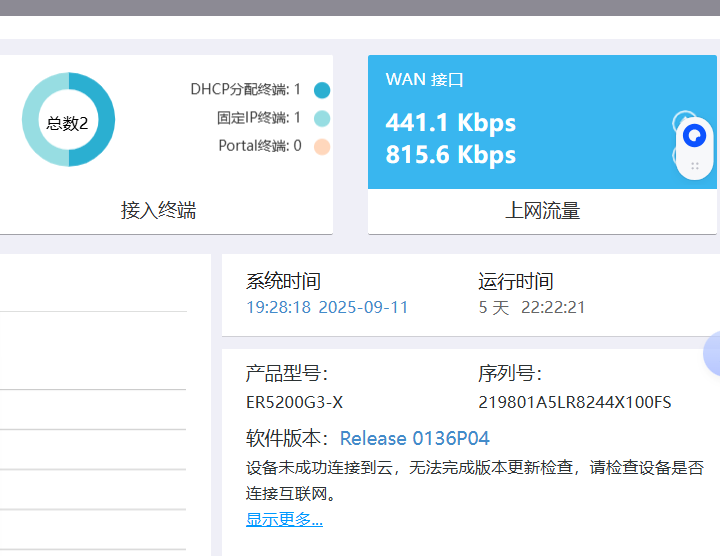The width and height of the screenshot is (720, 556).
Task: Click the 固定IP终端 light cyan legend dot
Action: point(322,118)
